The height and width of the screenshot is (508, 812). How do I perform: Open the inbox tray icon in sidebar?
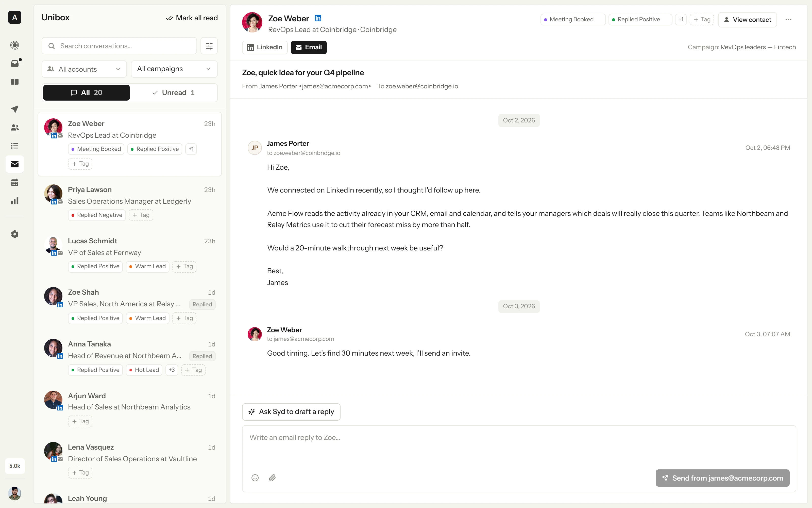pyautogui.click(x=14, y=63)
